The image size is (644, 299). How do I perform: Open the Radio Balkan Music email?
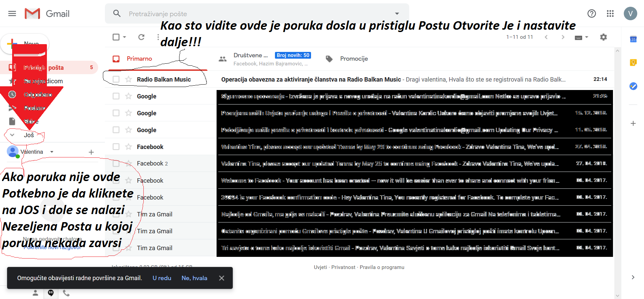(359, 79)
